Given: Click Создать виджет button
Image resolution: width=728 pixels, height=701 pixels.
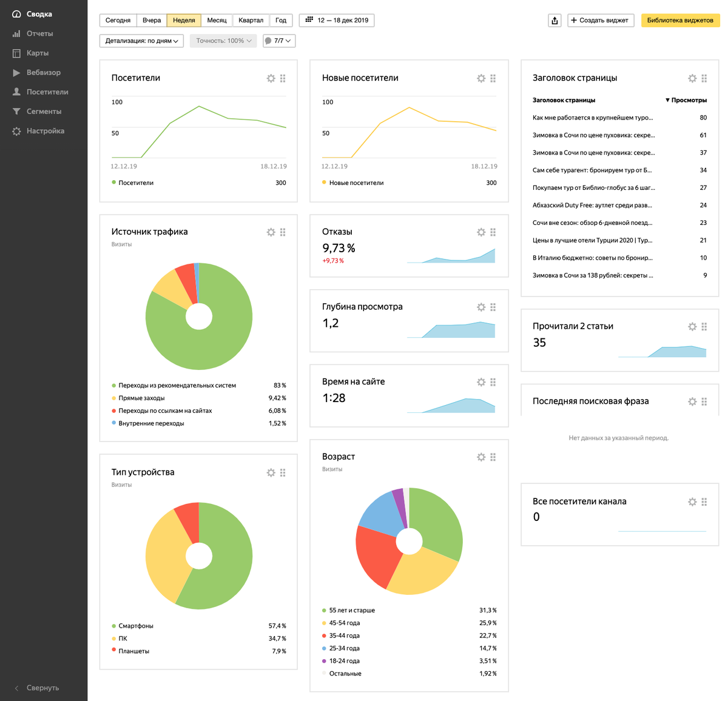Looking at the screenshot, I should click(x=601, y=21).
